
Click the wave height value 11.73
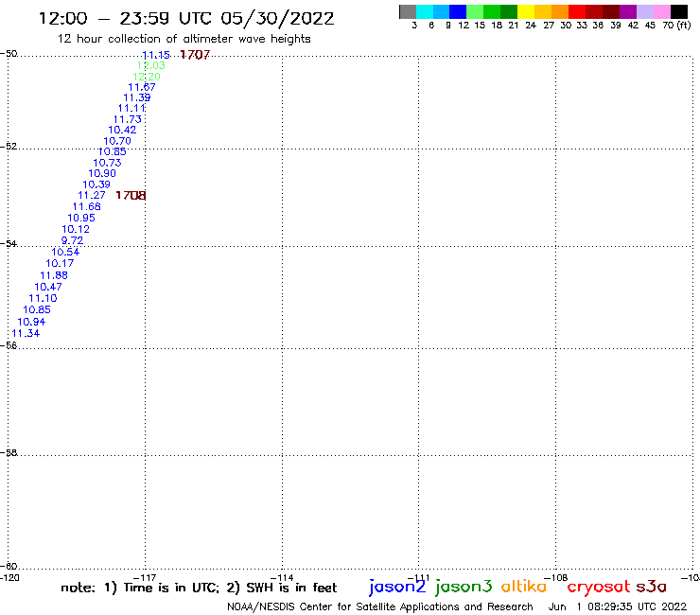[128, 119]
